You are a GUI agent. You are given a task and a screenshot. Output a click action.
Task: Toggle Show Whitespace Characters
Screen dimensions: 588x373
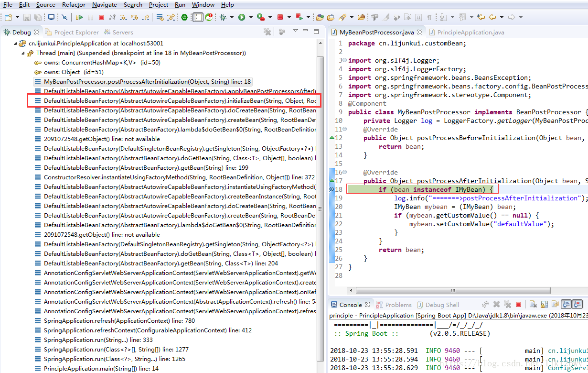pyautogui.click(x=428, y=17)
